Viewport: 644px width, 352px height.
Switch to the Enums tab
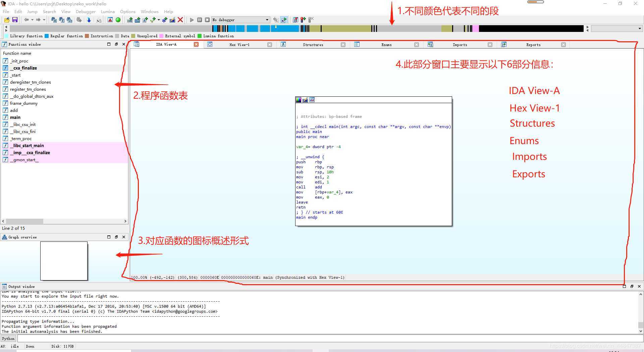[x=386, y=45]
